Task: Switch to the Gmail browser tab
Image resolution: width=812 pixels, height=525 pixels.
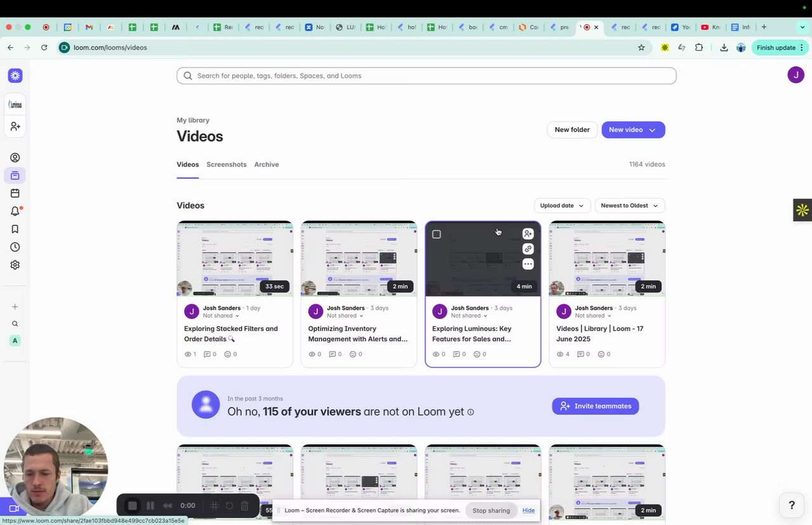Action: (x=89, y=27)
